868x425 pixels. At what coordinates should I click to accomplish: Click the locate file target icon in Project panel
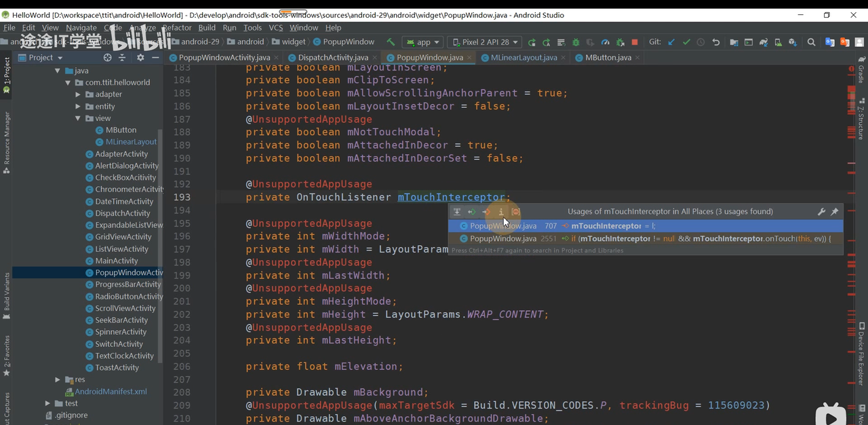click(108, 58)
